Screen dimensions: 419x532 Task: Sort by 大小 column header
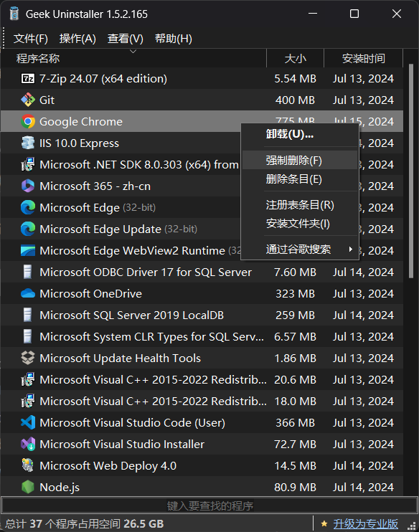(295, 58)
